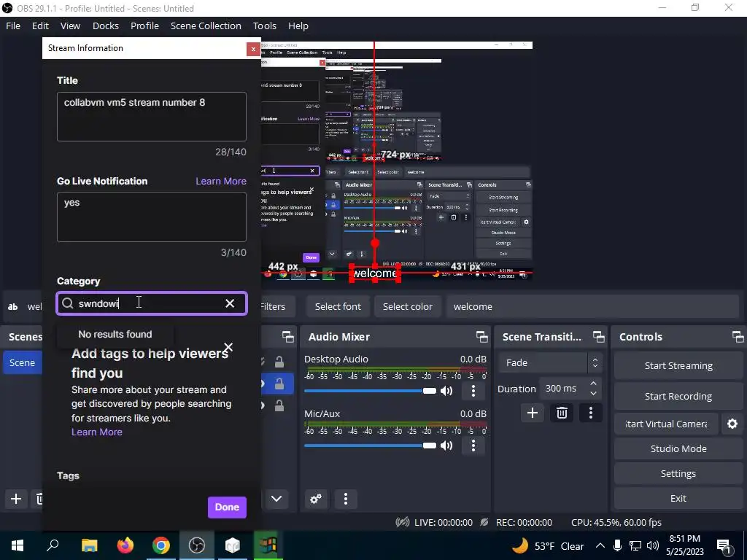Open Learn More link beside Go Live Notification
The height and width of the screenshot is (560, 747).
click(221, 181)
